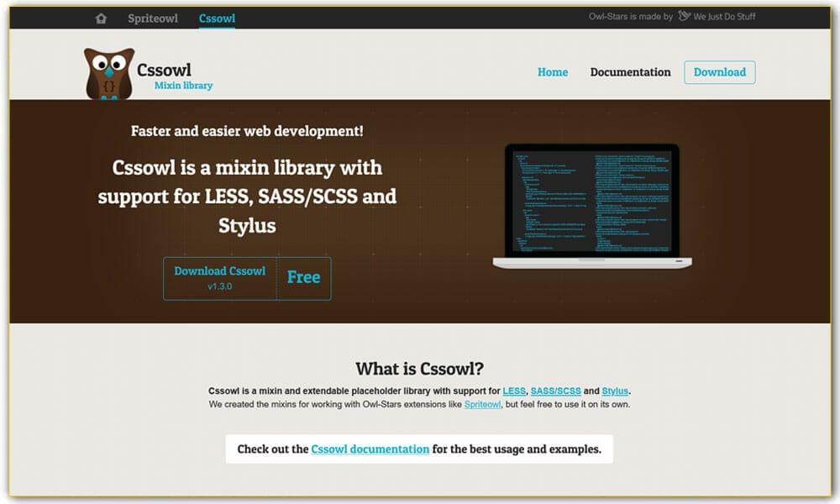Open the SASS/SCSS link
Image resolution: width=840 pixels, height=504 pixels.
555,390
